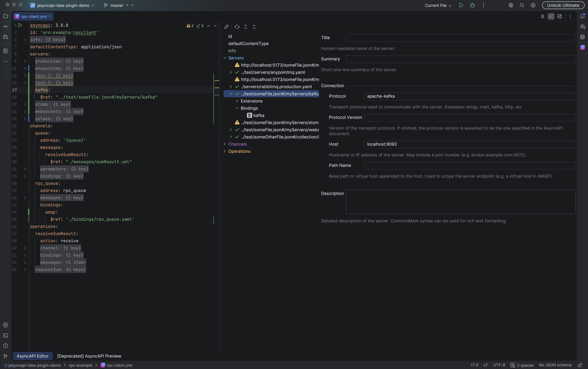Click the pencil edit icon in tree toolbar
Viewport: 588px width, 369px height.
click(x=226, y=27)
